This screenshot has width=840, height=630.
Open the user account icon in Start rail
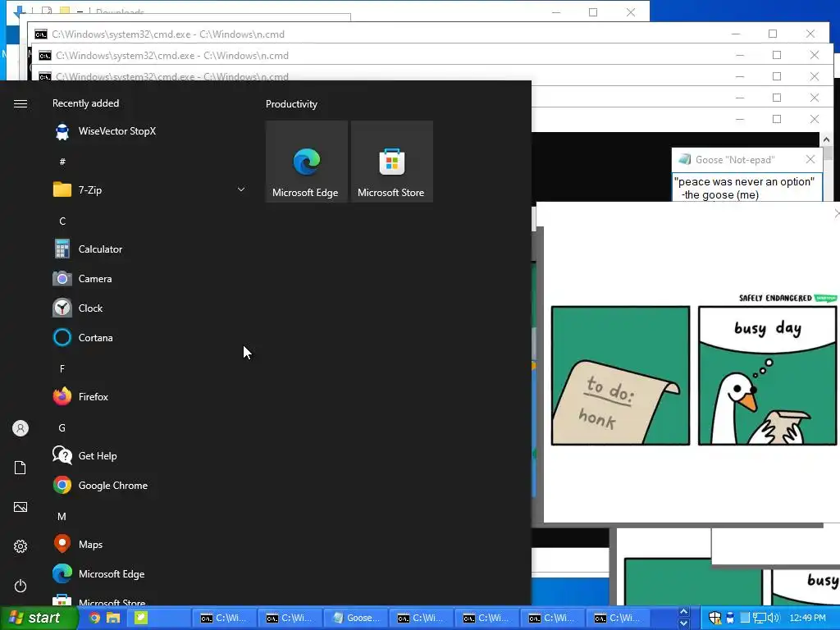(21, 428)
